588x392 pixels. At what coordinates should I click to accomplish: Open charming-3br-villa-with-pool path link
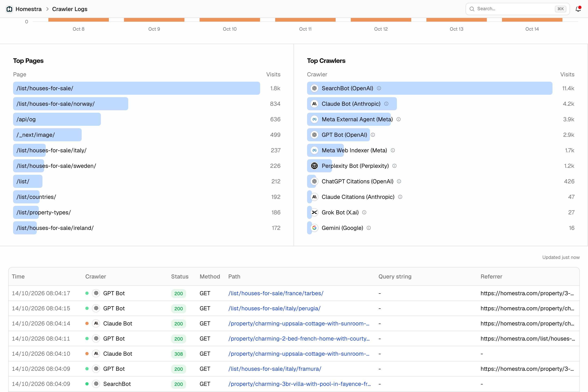click(x=300, y=384)
